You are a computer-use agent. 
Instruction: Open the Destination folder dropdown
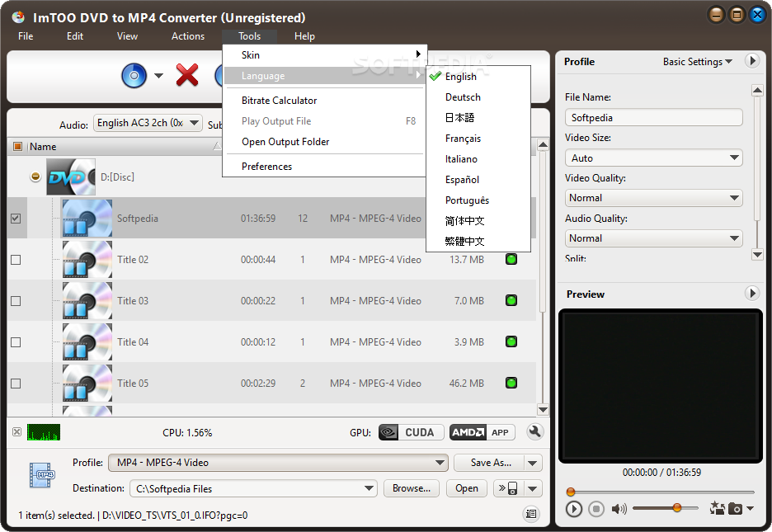point(253,488)
